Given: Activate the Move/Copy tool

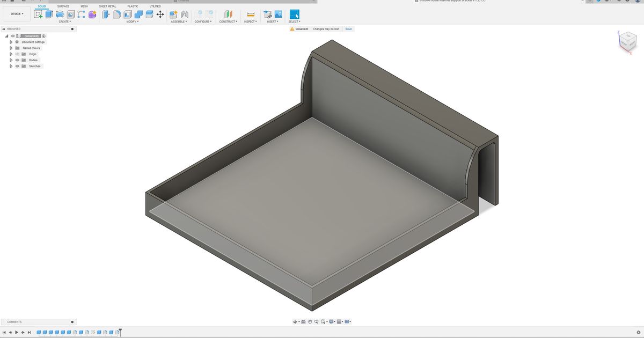Looking at the screenshot, I should [x=160, y=14].
